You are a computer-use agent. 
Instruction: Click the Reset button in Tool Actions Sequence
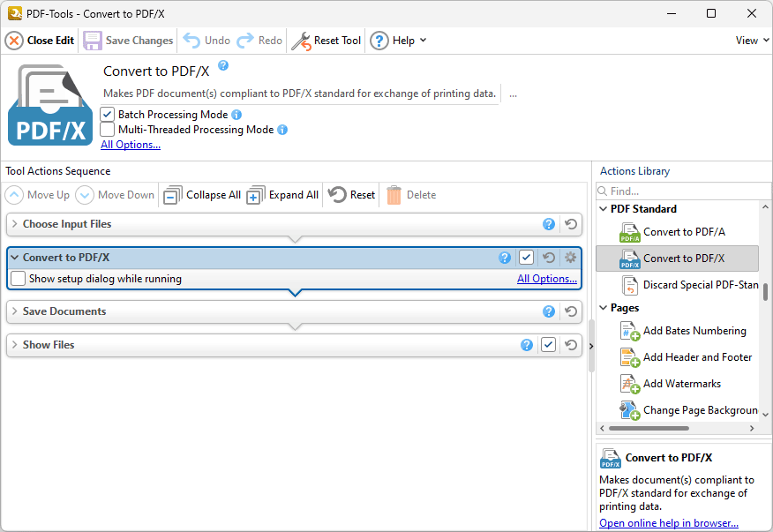(x=351, y=195)
